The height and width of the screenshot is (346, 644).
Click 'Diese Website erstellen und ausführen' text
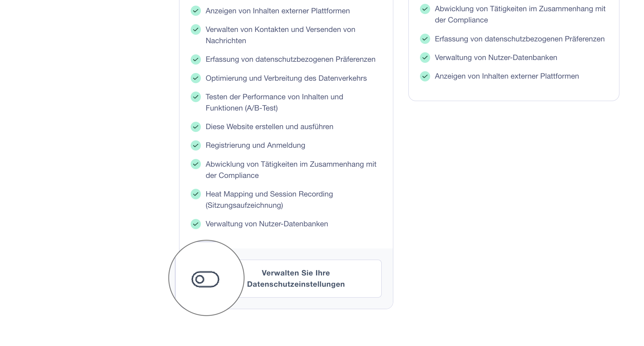click(269, 127)
